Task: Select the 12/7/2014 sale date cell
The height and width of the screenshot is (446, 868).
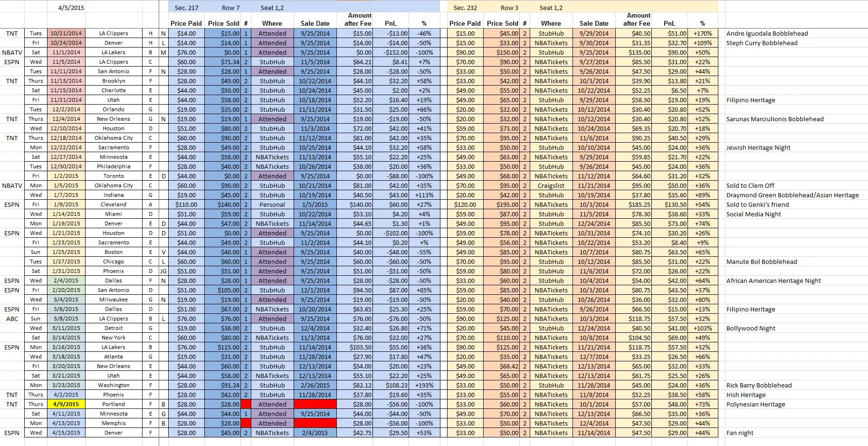Action: [594, 357]
